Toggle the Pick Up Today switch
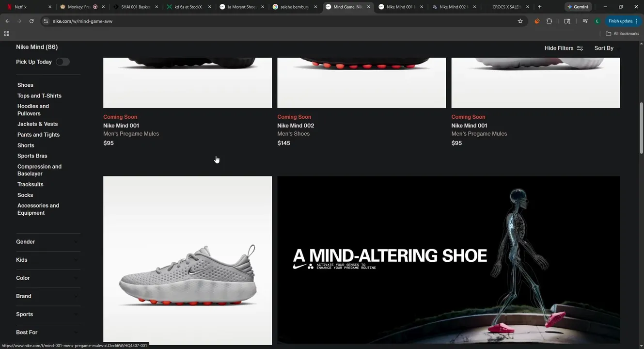Image resolution: width=644 pixels, height=349 pixels. tap(63, 62)
